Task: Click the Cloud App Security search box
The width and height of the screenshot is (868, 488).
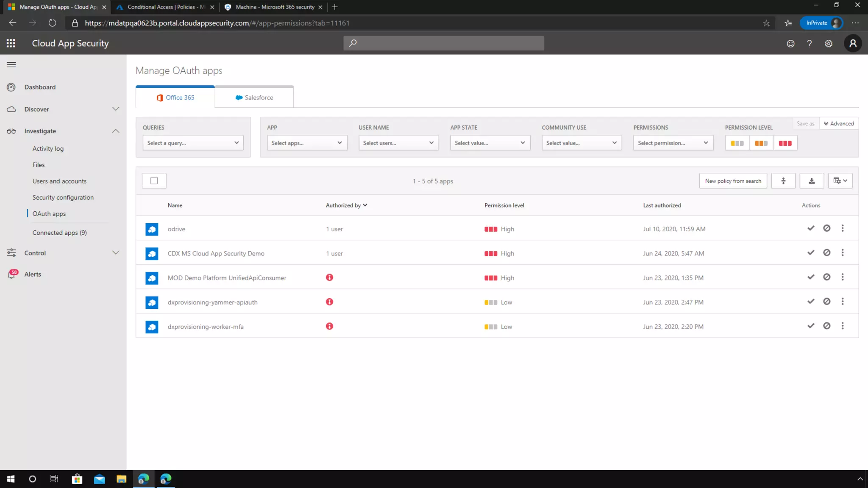Action: click(x=443, y=43)
